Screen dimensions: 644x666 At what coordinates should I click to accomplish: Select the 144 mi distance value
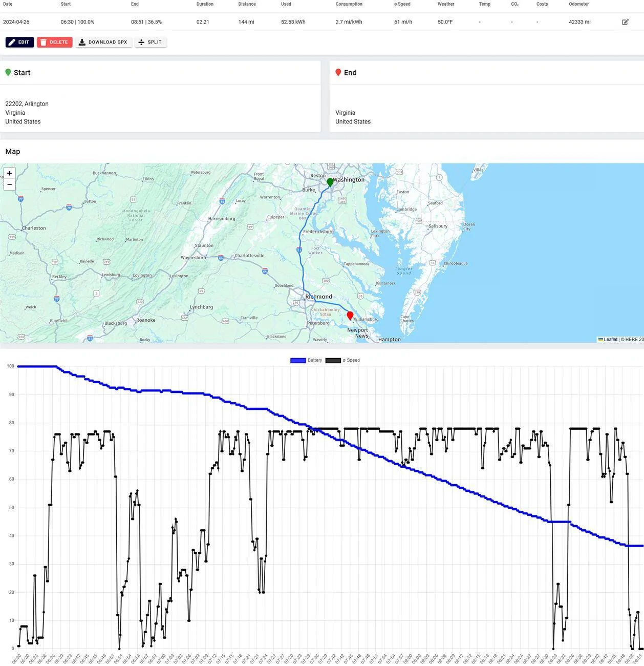(246, 22)
